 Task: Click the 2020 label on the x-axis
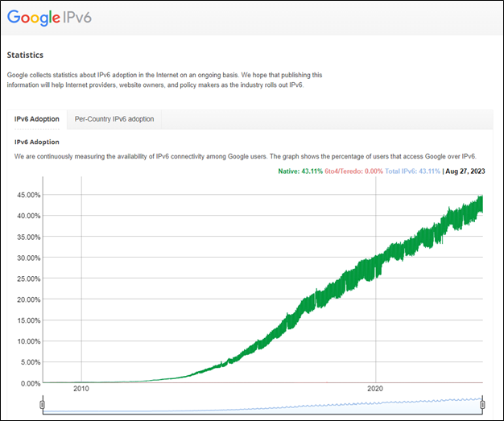coord(376,388)
